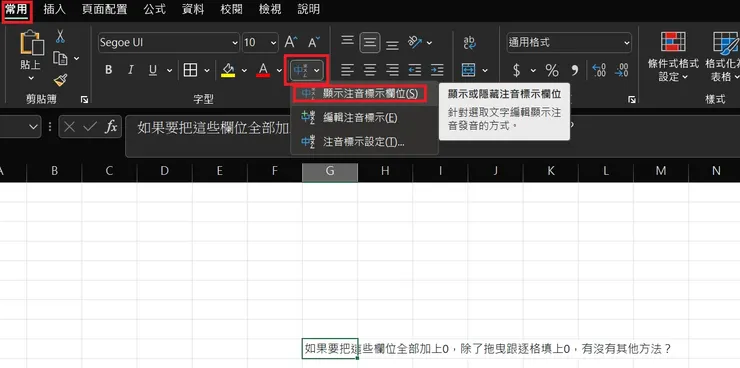Switch to the 資料 (Data) tab
This screenshot has height=368, width=740.
pyautogui.click(x=193, y=9)
